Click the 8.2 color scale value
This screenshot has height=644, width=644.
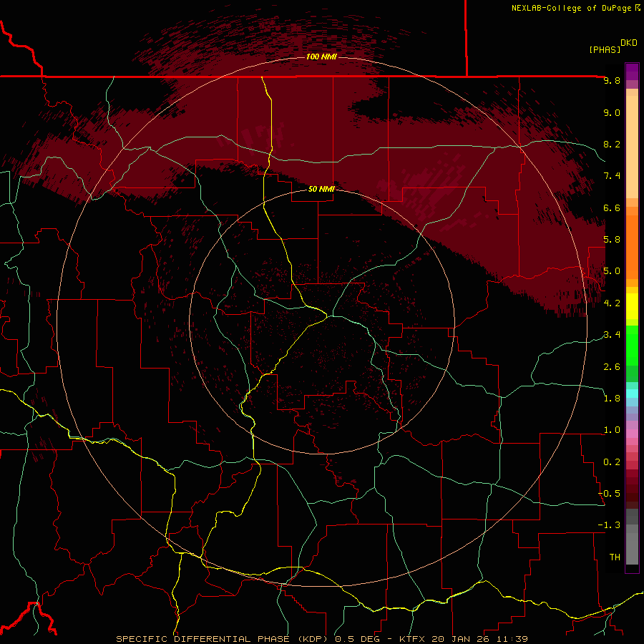(x=612, y=144)
